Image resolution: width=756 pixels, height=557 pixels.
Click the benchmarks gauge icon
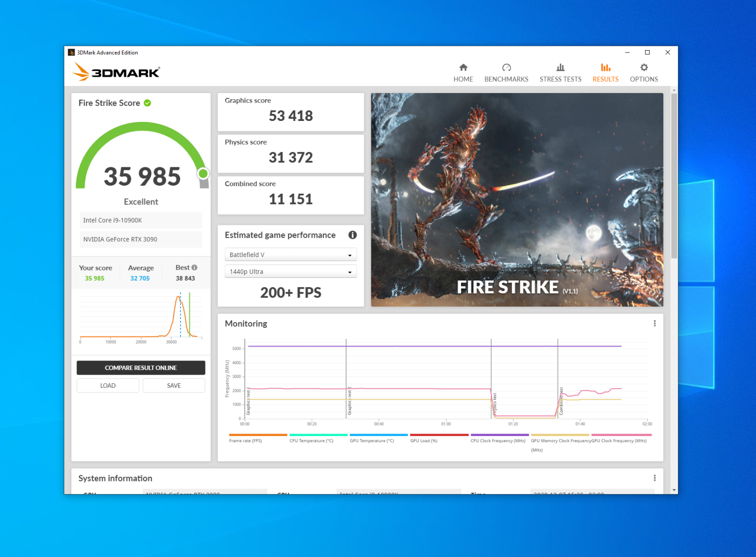tap(507, 68)
